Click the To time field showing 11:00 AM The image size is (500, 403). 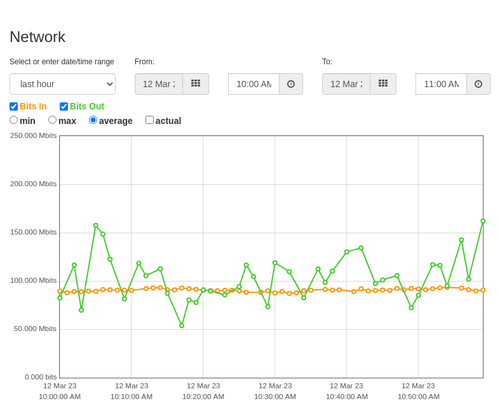441,84
